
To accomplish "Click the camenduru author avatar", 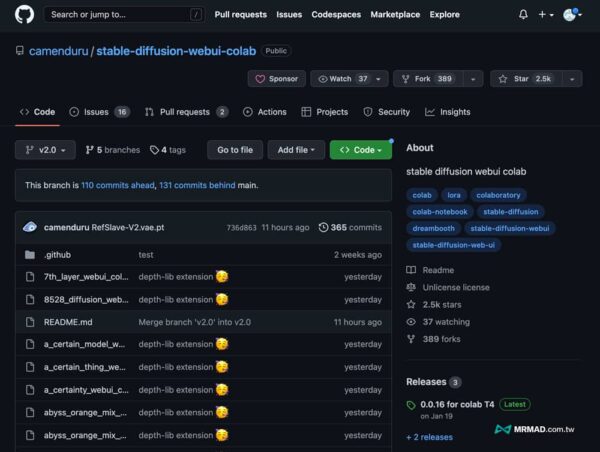I will pos(31,228).
